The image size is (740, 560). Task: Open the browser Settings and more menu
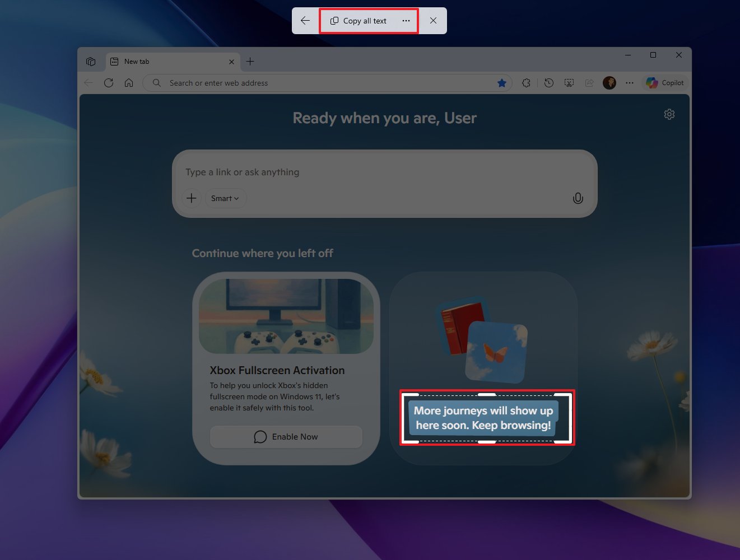pos(630,82)
